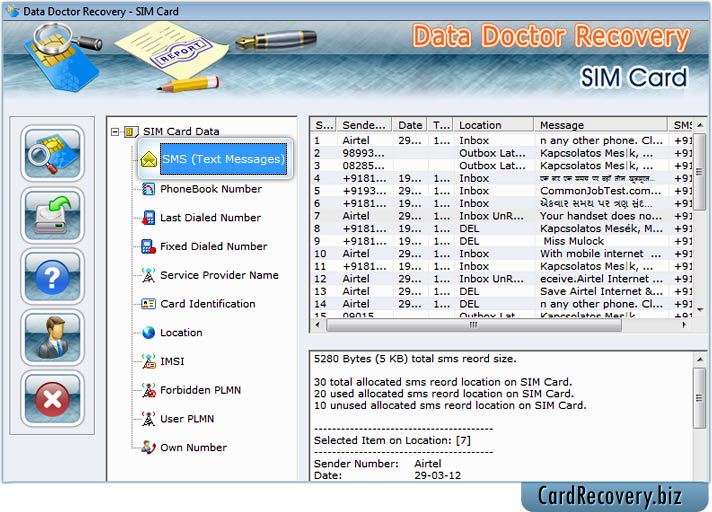Select message 'With mobile internet ...'
The height and width of the screenshot is (512, 712).
(600, 254)
